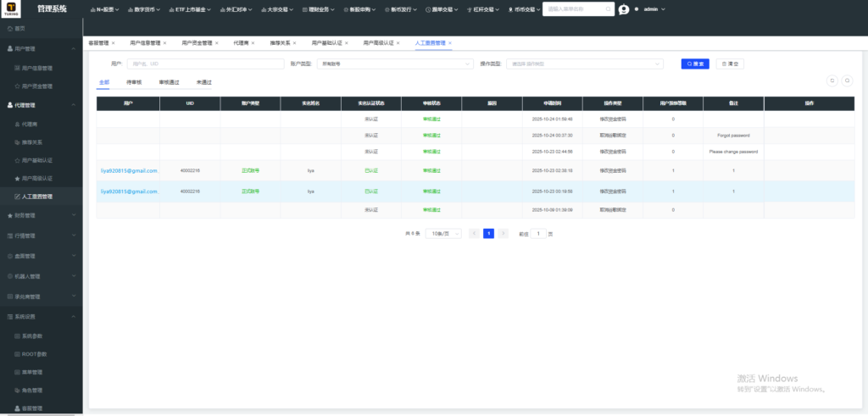Click the TURING logo icon
Image resolution: width=868 pixels, height=416 pixels.
point(11,8)
